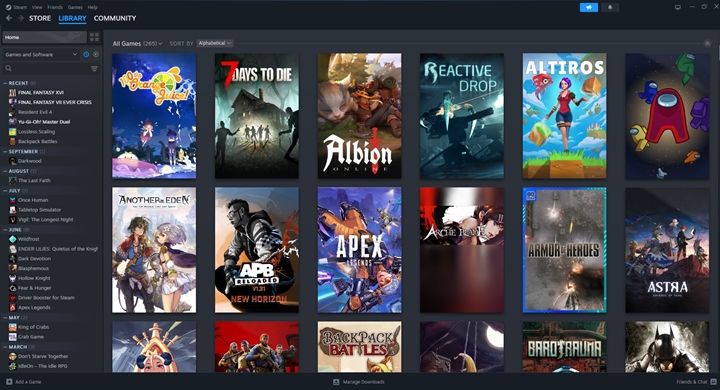
Task: Click Friends & Chat text
Action: (692, 382)
